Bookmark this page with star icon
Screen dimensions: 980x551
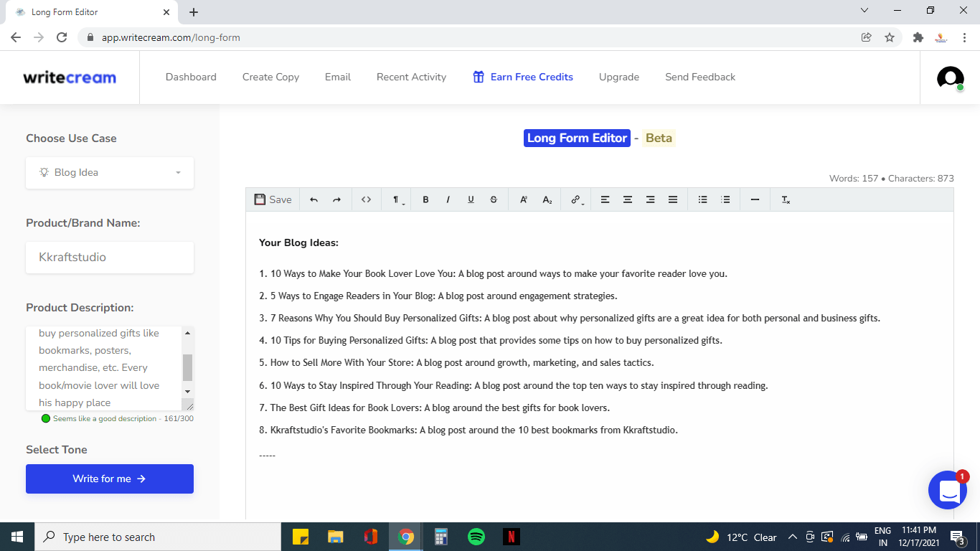[x=890, y=37]
